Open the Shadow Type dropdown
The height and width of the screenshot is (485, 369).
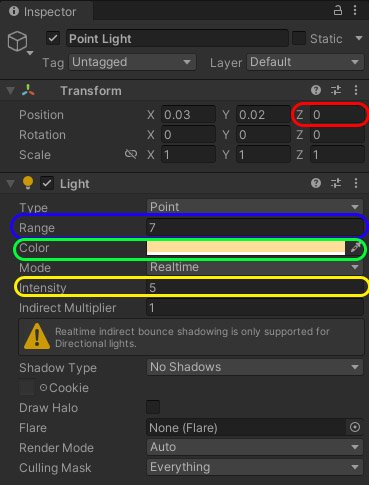click(255, 367)
